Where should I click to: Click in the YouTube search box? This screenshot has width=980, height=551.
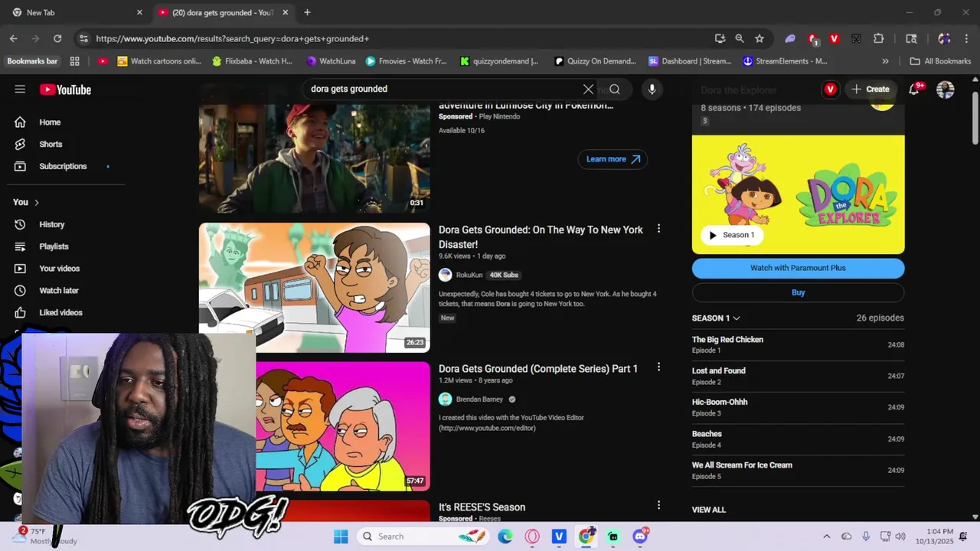click(444, 90)
